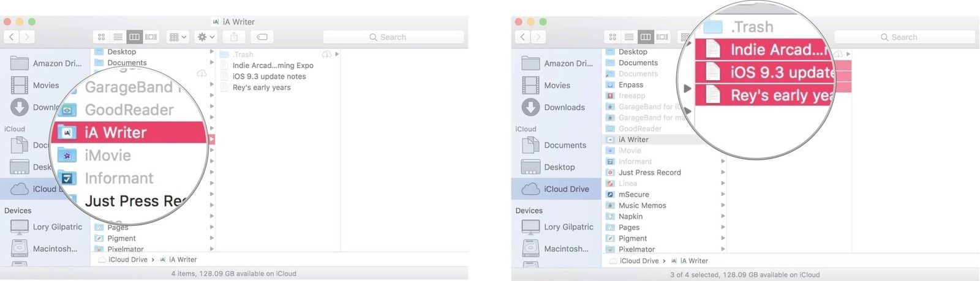This screenshot has width=980, height=281.
Task: Switch left window to icon view
Action: 102,37
